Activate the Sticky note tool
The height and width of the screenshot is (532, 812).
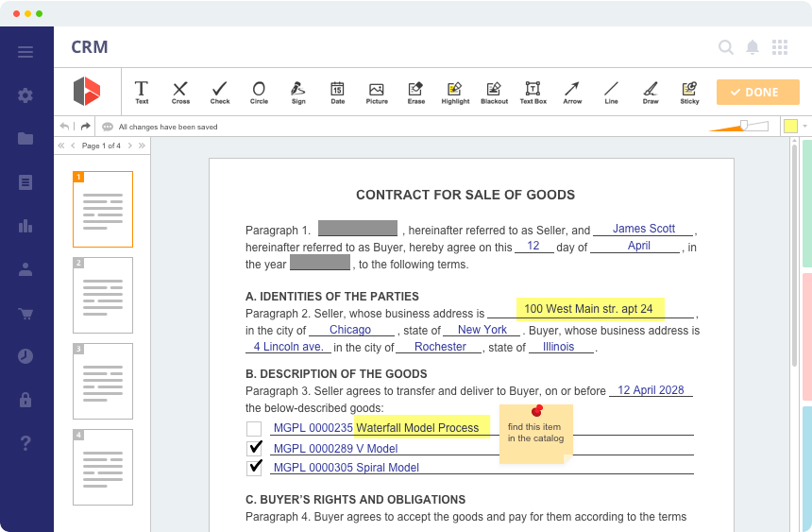(x=689, y=92)
